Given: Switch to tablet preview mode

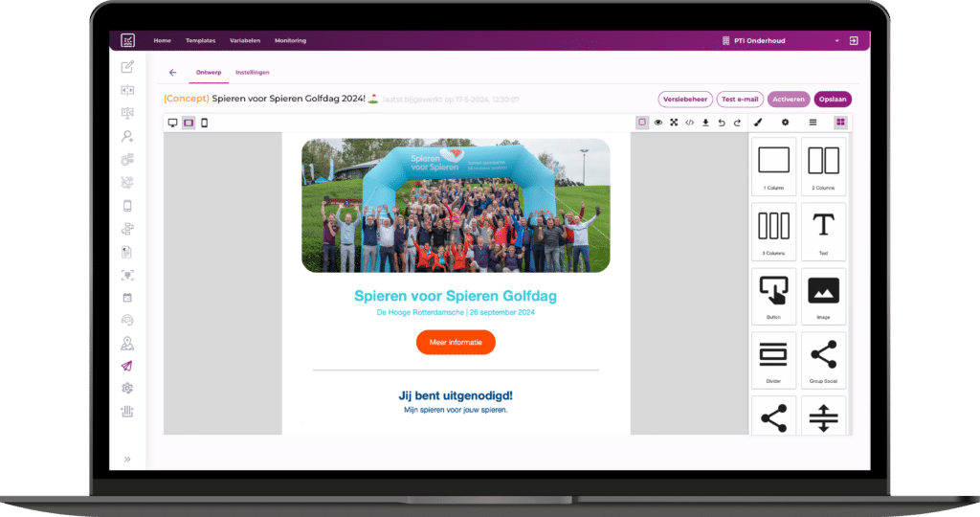Looking at the screenshot, I should pyautogui.click(x=189, y=124).
